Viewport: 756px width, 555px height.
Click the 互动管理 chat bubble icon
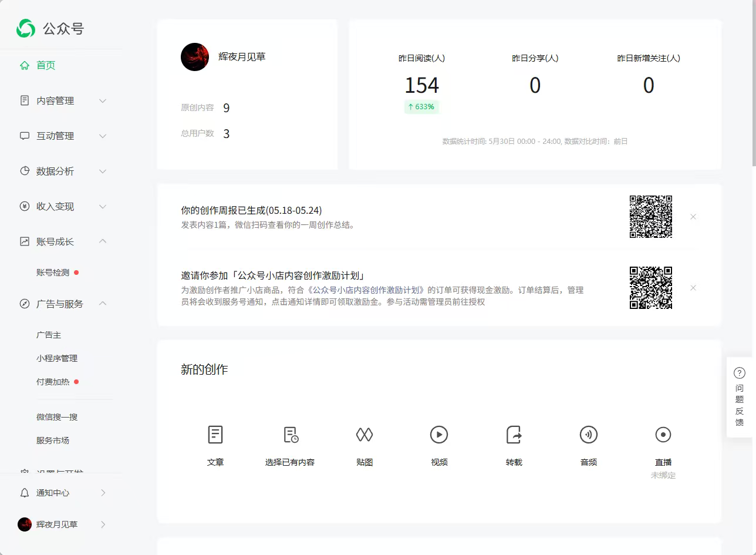click(x=25, y=136)
